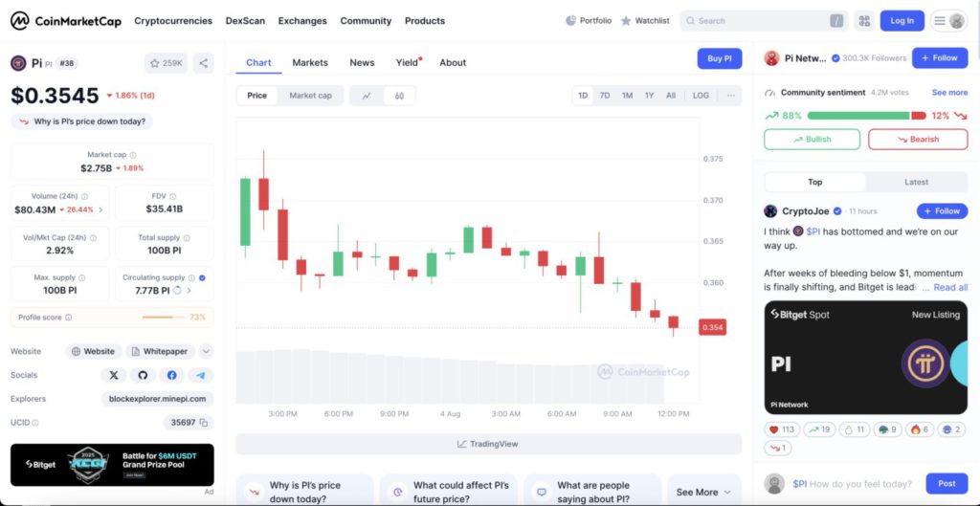Open the Telegram social link
Viewport: 980px width, 506px height.
coord(200,376)
